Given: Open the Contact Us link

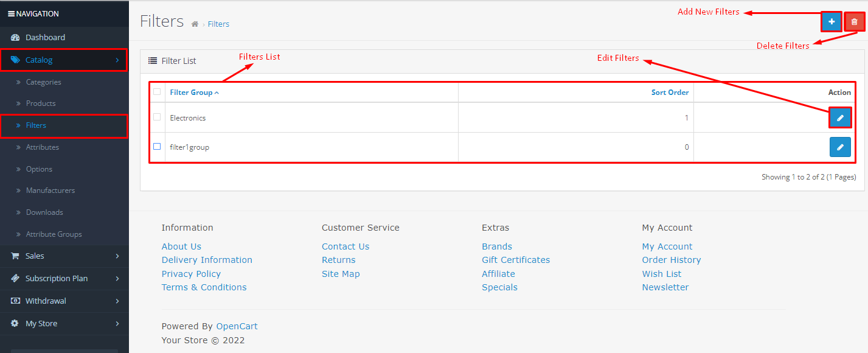Looking at the screenshot, I should [345, 246].
